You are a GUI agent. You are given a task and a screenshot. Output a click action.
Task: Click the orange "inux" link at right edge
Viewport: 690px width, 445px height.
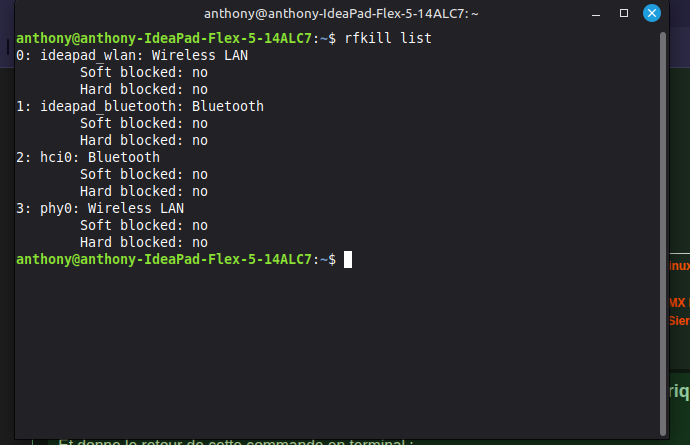coord(678,267)
